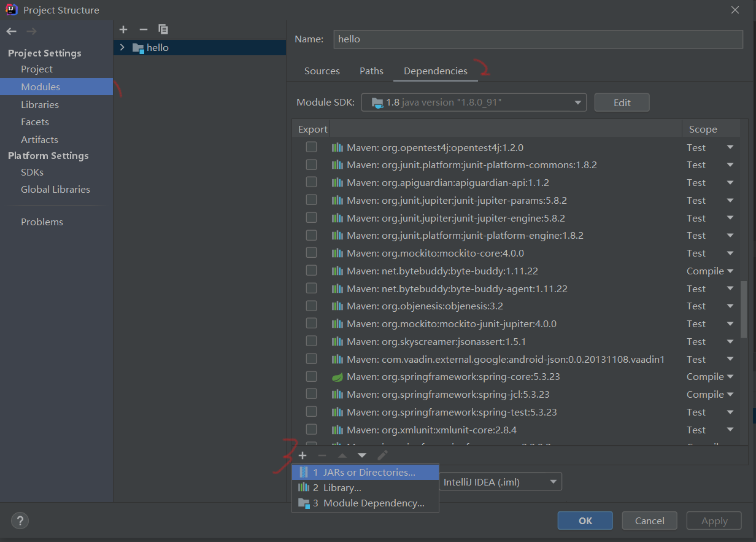Click library icon of byte-buddy:1.11.22 dependency
The image size is (756, 542).
[337, 271]
